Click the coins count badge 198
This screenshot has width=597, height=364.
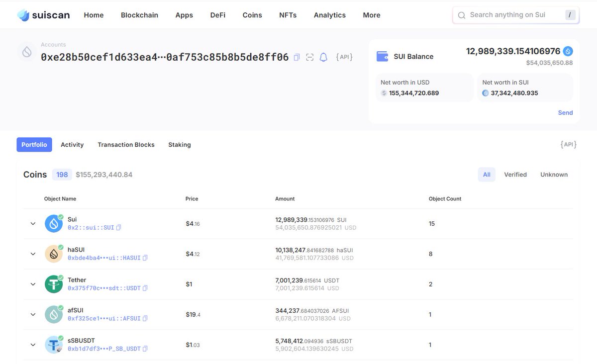click(62, 175)
